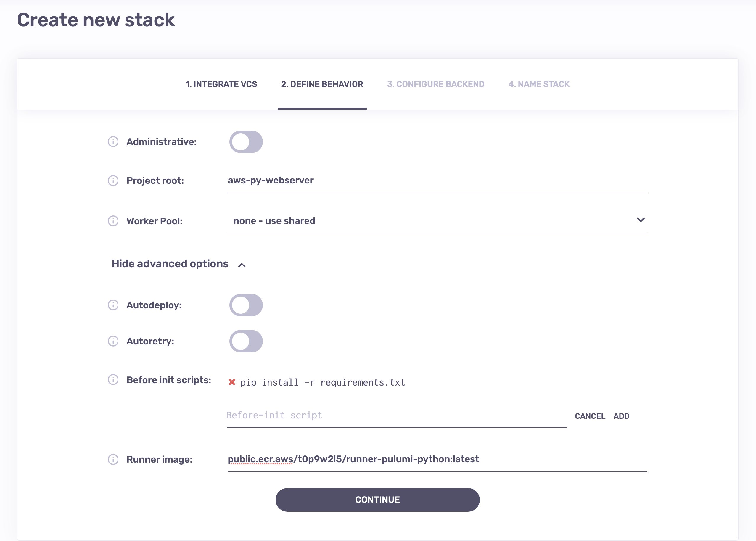The height and width of the screenshot is (541, 756).
Task: Collapse the Hide advanced options section
Action: [178, 264]
